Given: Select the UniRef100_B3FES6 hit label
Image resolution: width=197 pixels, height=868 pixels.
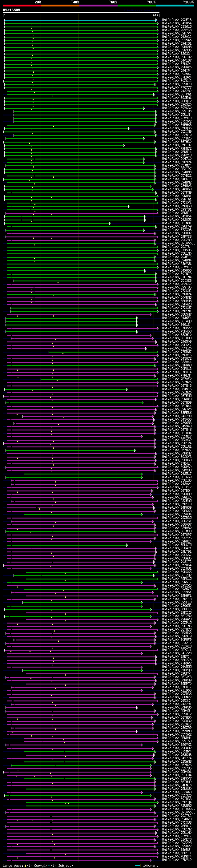Looking at the screenshot, I should point(177,413).
